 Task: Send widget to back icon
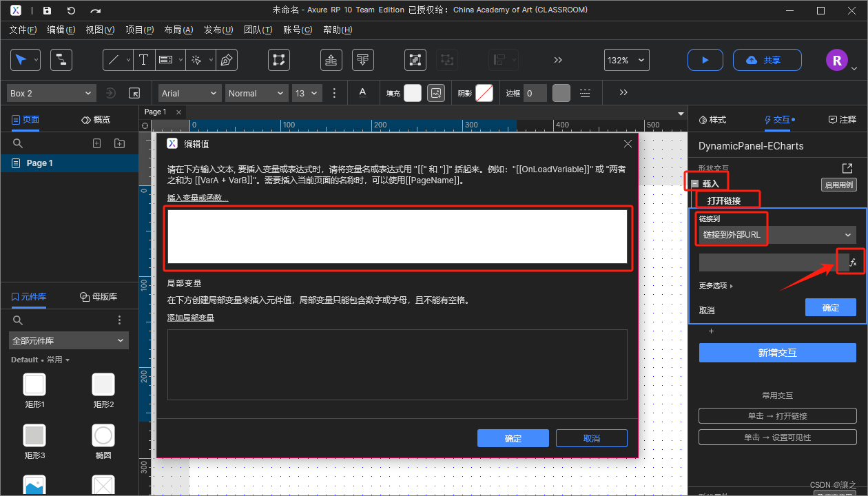(x=363, y=60)
